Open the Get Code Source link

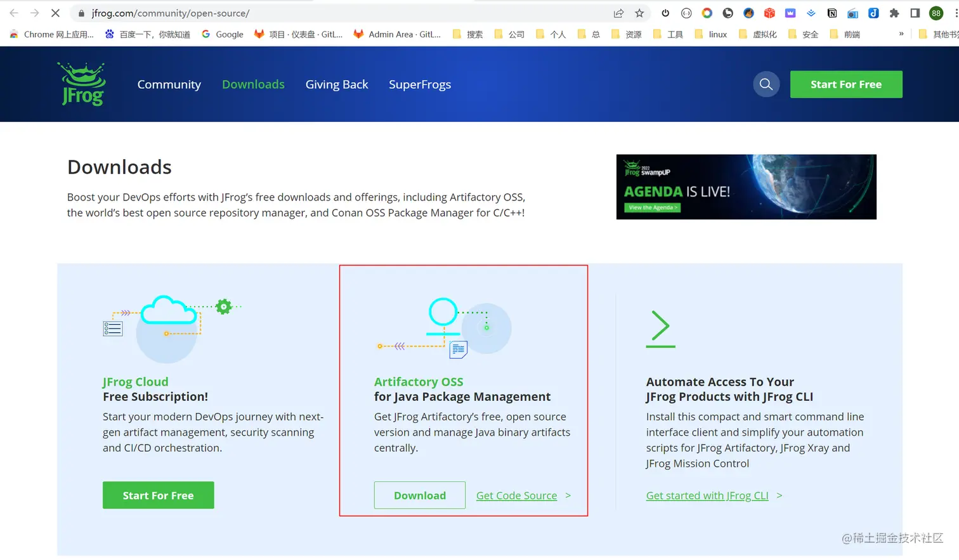[x=516, y=495]
